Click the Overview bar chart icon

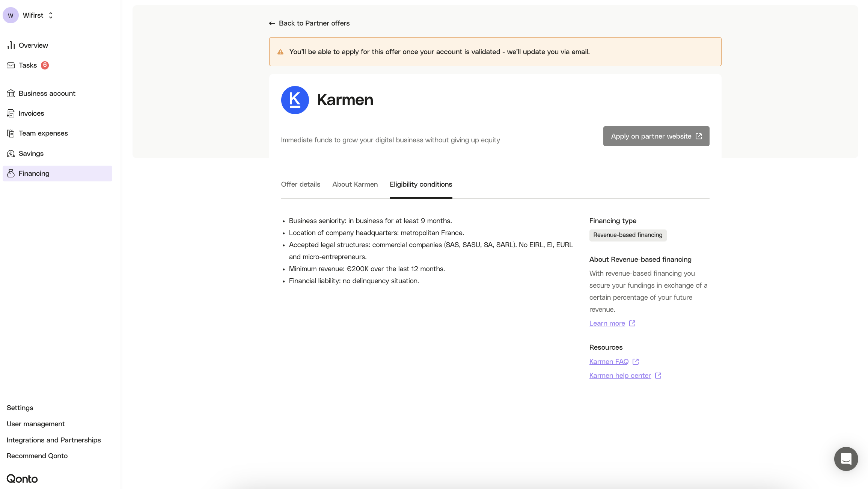(11, 45)
